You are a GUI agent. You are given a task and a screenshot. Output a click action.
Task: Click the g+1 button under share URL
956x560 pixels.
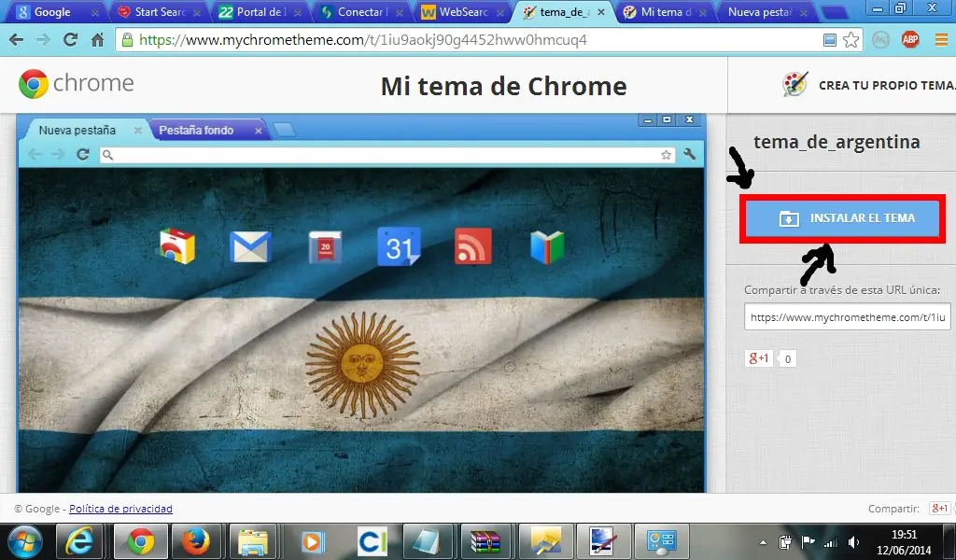click(758, 358)
